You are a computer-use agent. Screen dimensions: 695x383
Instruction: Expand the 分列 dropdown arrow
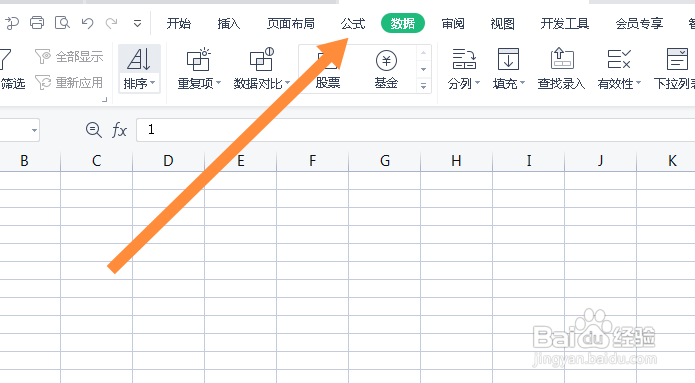(477, 83)
